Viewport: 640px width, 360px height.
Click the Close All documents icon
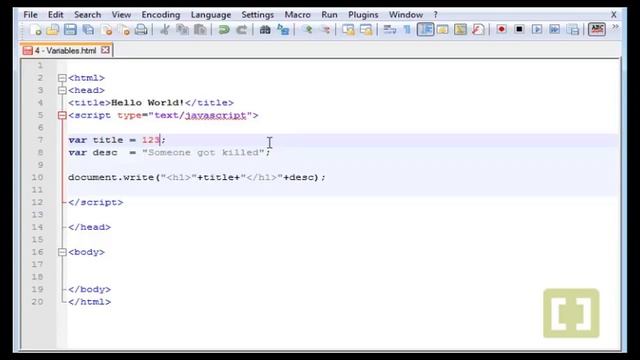124,30
